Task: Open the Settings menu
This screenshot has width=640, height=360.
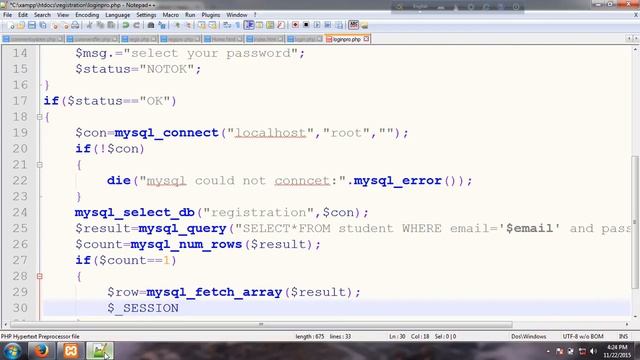Action: click(x=146, y=15)
